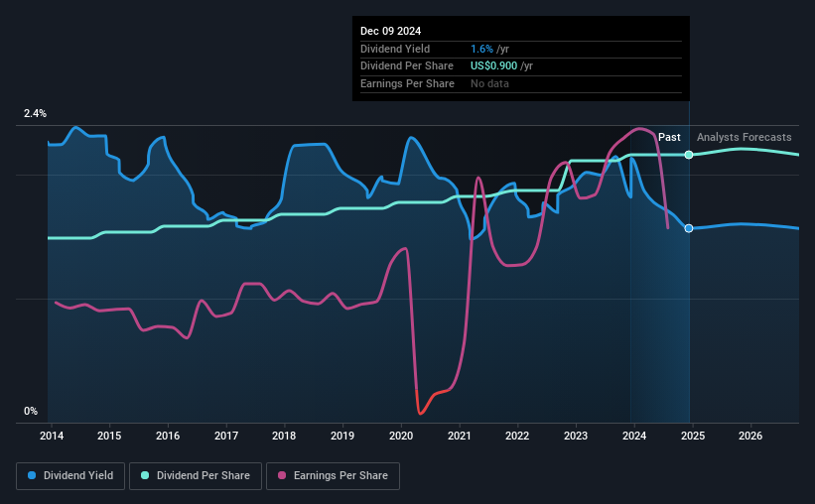Click the 2022 x-axis label
This screenshot has width=815, height=504.
tap(517, 436)
